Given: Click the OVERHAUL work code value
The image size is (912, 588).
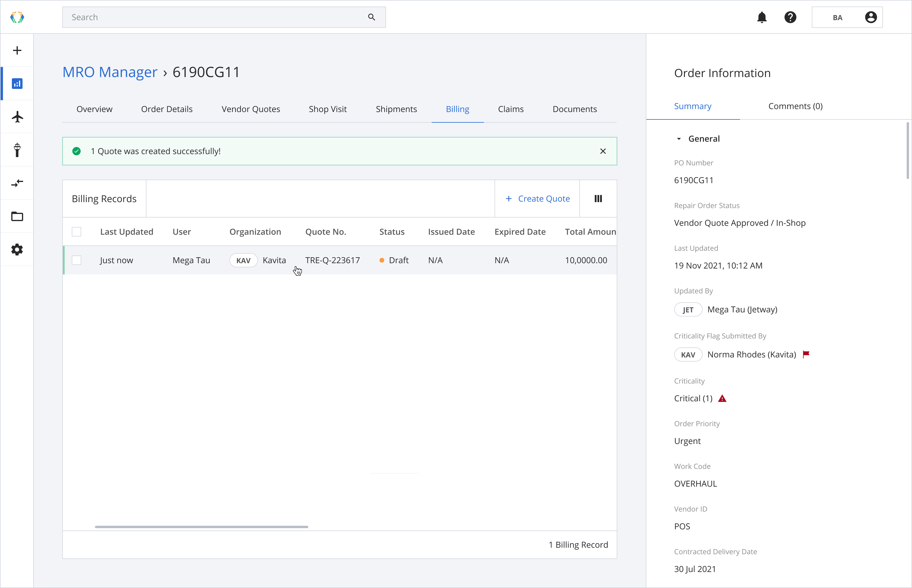Looking at the screenshot, I should coord(696,484).
